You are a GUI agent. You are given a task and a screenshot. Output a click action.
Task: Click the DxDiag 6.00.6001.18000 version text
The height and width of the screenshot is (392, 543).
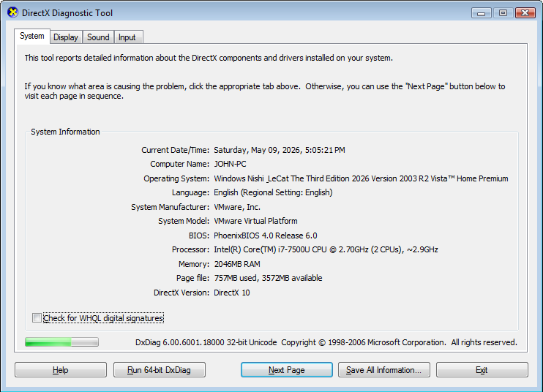pos(206,342)
